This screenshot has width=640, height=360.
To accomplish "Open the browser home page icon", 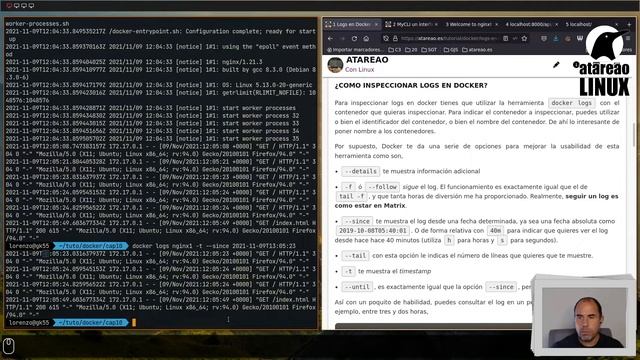I will 367,38.
